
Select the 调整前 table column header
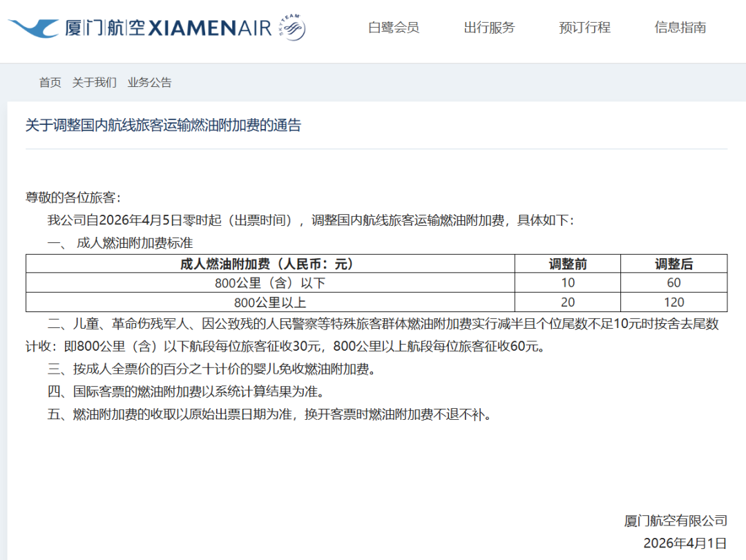[568, 263]
